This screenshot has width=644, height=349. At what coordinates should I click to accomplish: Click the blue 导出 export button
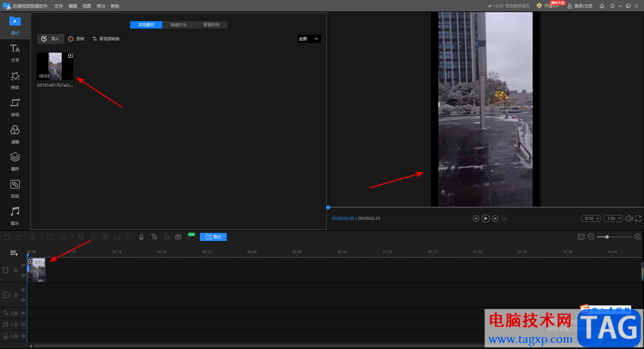pyautogui.click(x=213, y=237)
